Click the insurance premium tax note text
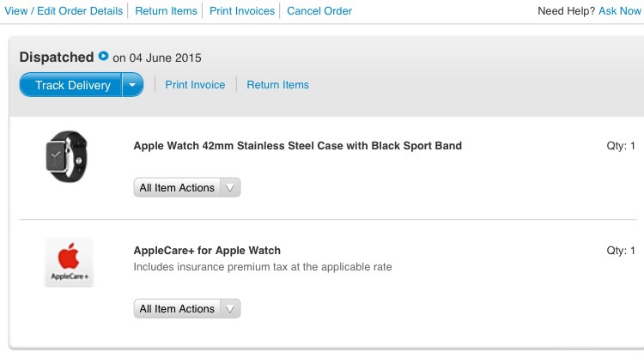Image resolution: width=644 pixels, height=358 pixels. coord(263,267)
